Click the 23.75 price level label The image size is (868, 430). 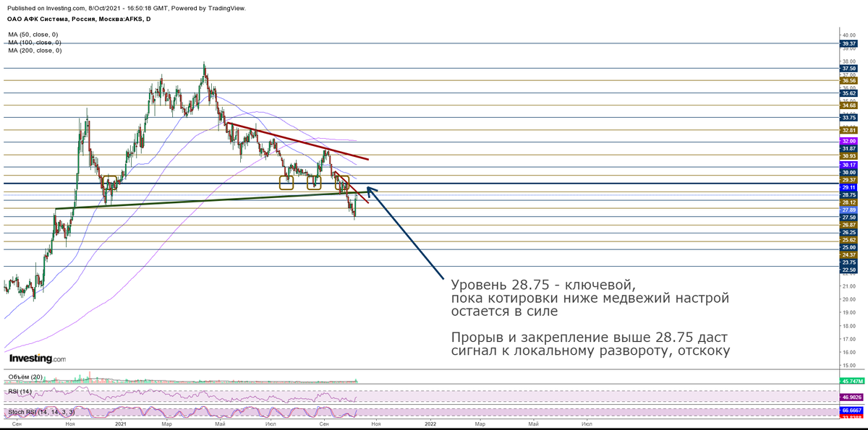coord(849,262)
